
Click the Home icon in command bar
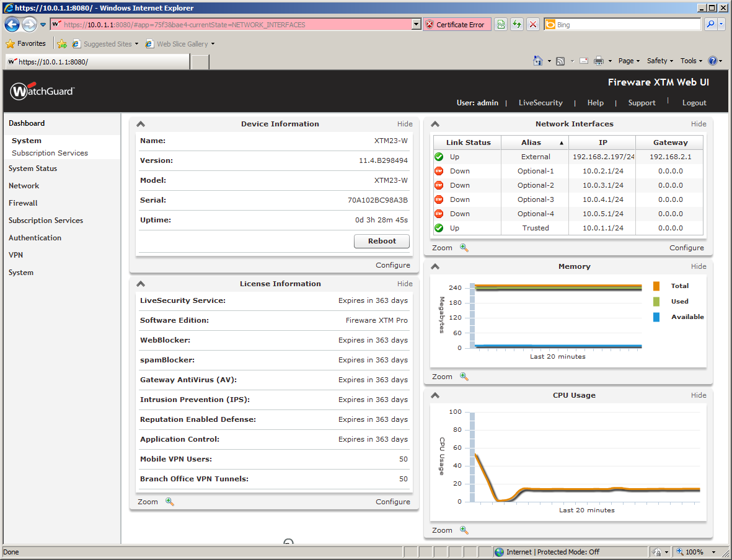click(538, 61)
